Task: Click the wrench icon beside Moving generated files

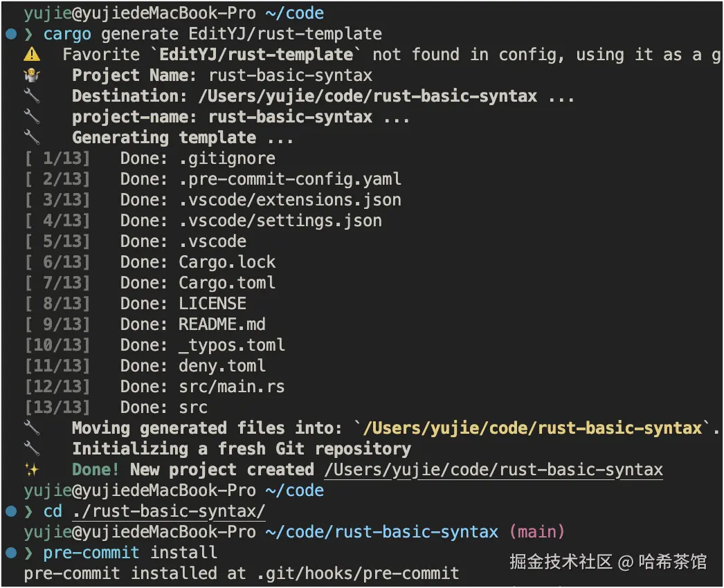Action: [x=32, y=428]
